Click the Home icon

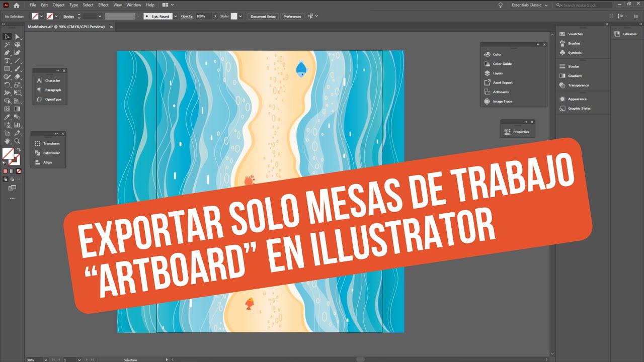[17, 5]
